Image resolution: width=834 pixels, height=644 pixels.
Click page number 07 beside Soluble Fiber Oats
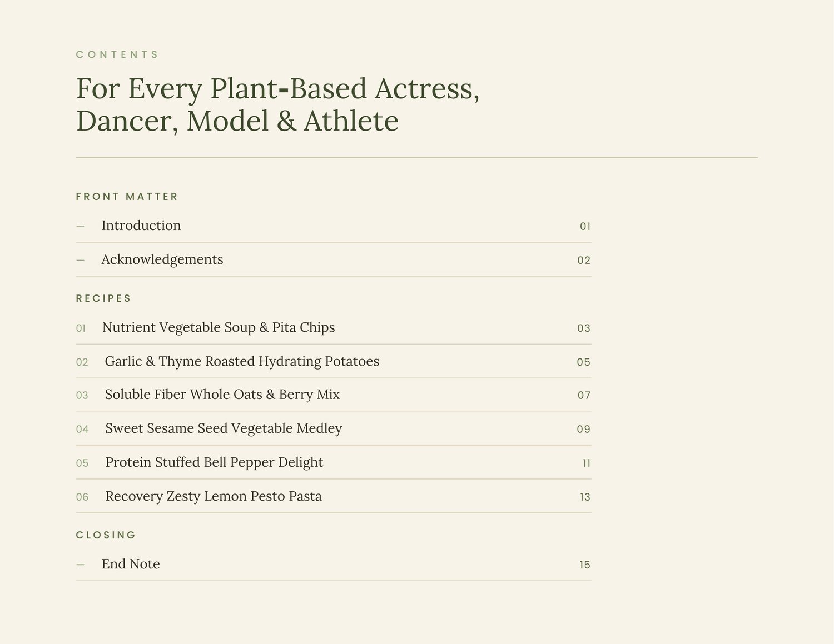584,395
